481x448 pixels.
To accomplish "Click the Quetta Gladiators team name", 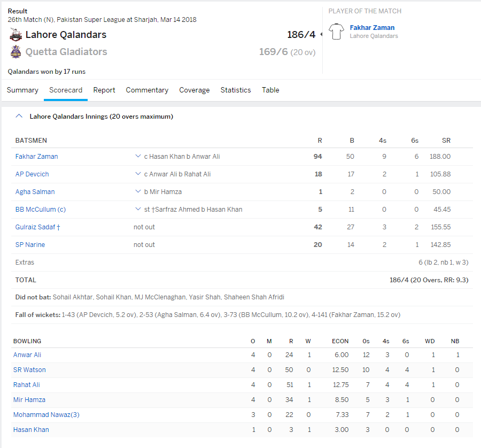I will coord(66,52).
